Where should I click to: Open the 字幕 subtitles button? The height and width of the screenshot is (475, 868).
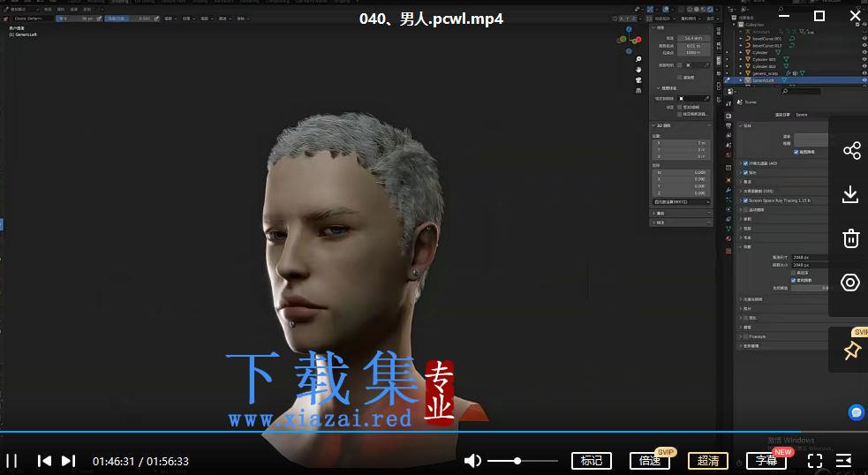coord(766,461)
